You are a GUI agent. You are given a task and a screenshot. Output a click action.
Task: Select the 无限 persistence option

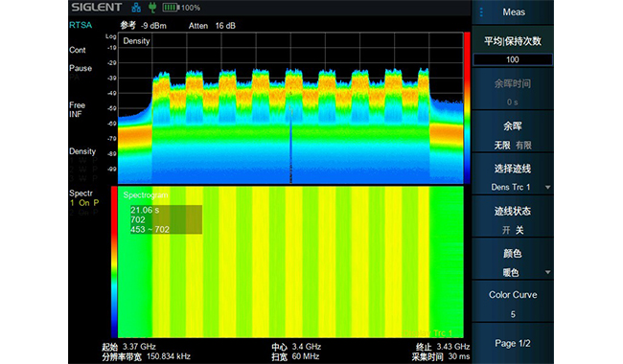click(502, 146)
